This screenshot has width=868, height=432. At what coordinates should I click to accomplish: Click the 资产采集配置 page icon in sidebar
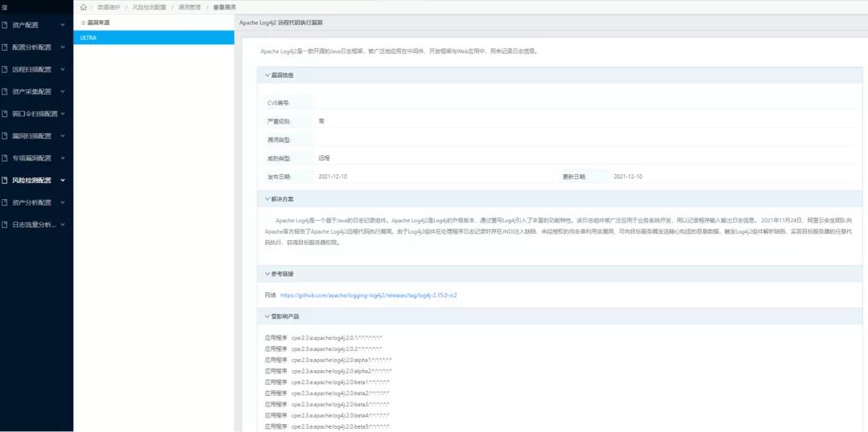click(x=5, y=92)
